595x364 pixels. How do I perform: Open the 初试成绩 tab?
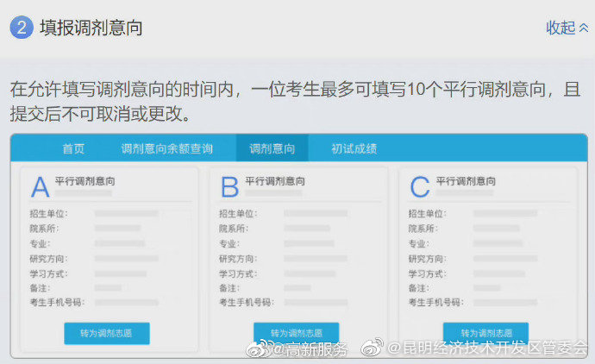(x=354, y=148)
